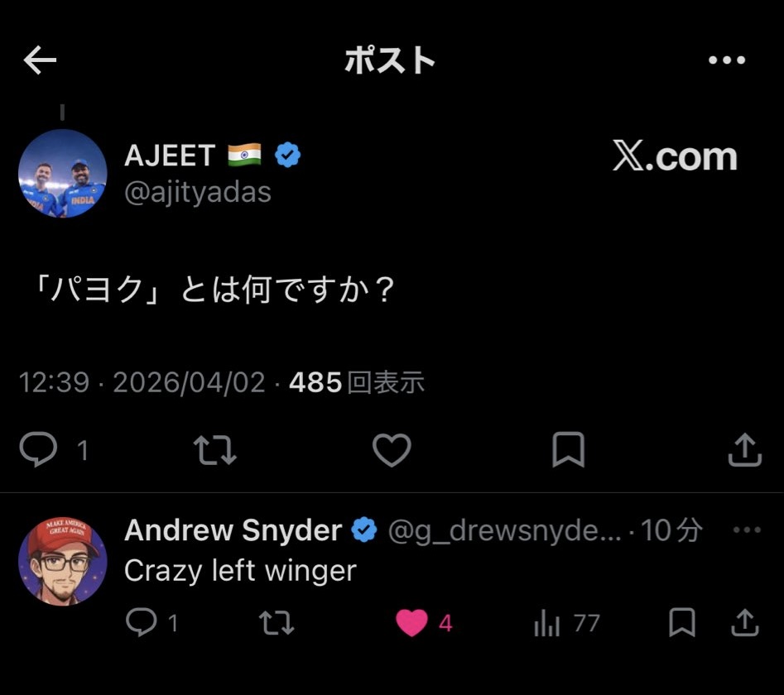
Task: Open the @ajityadas handle link
Action: [x=198, y=192]
